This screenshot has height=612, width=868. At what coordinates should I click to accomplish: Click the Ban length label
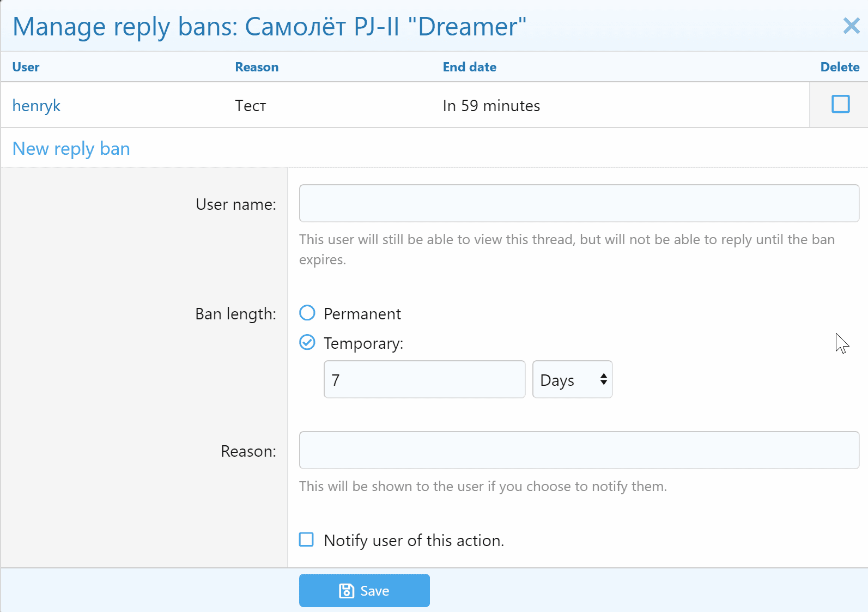tap(235, 314)
